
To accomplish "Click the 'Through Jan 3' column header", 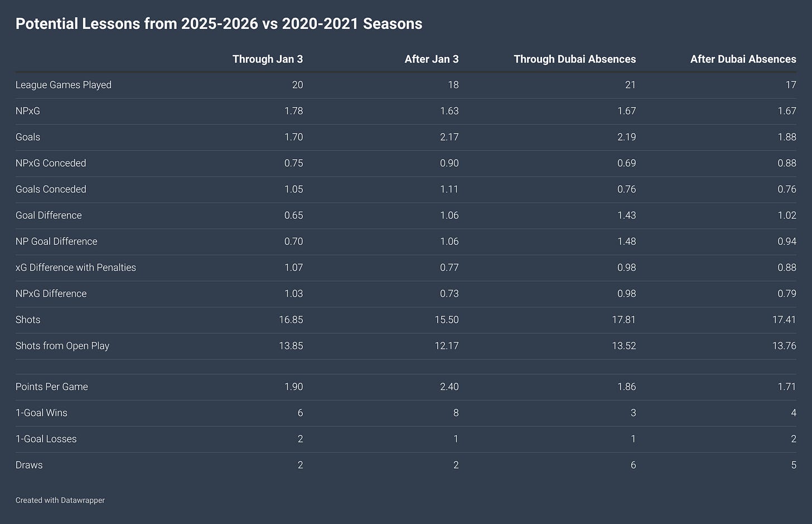I will point(268,59).
